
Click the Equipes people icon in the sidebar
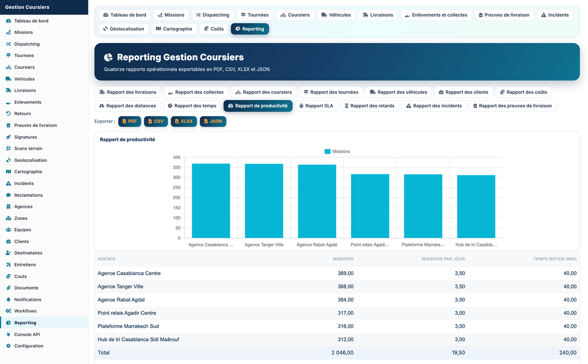click(8, 230)
